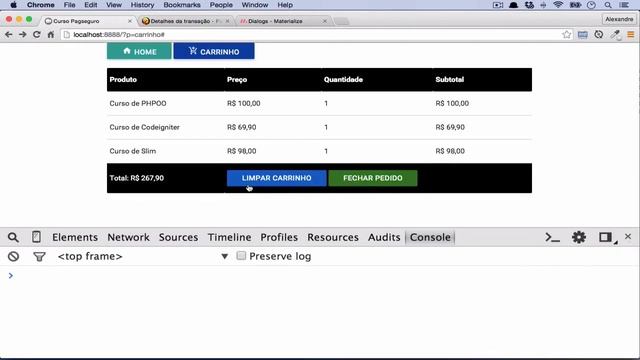Change DevTools dock side icon

point(606,237)
